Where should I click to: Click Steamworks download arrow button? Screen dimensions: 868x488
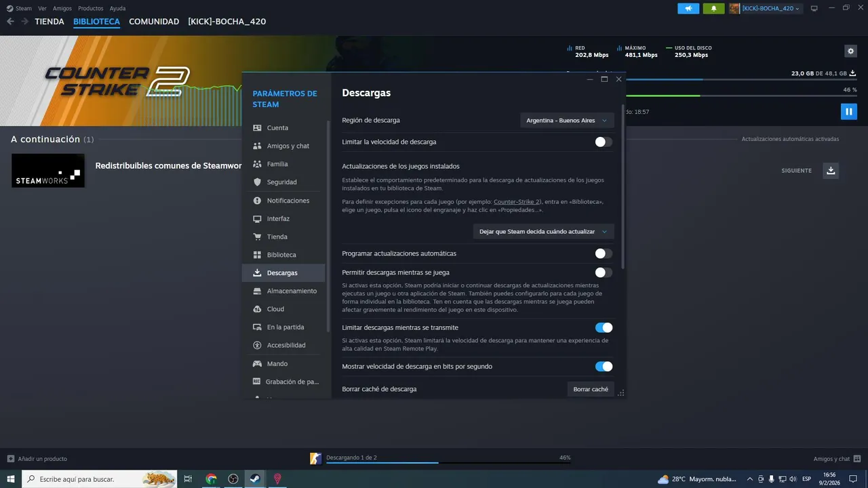(831, 170)
